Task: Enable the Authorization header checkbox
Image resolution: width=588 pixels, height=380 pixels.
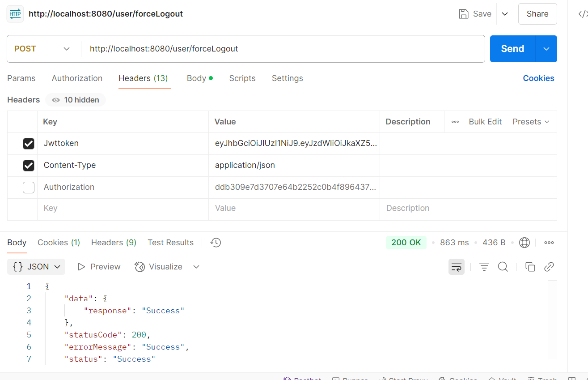Action: coord(29,188)
